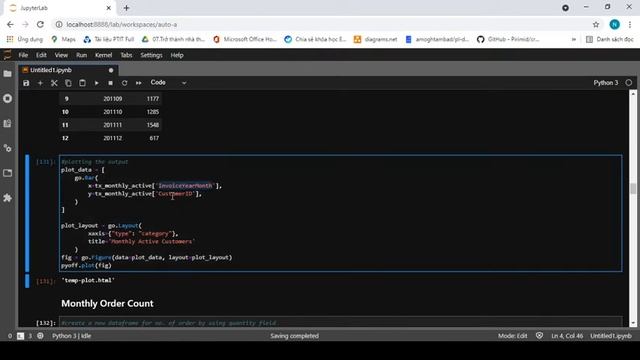Viewport: 640px width, 360px height.
Task: Run the selected cell play button
Action: (x=96, y=83)
